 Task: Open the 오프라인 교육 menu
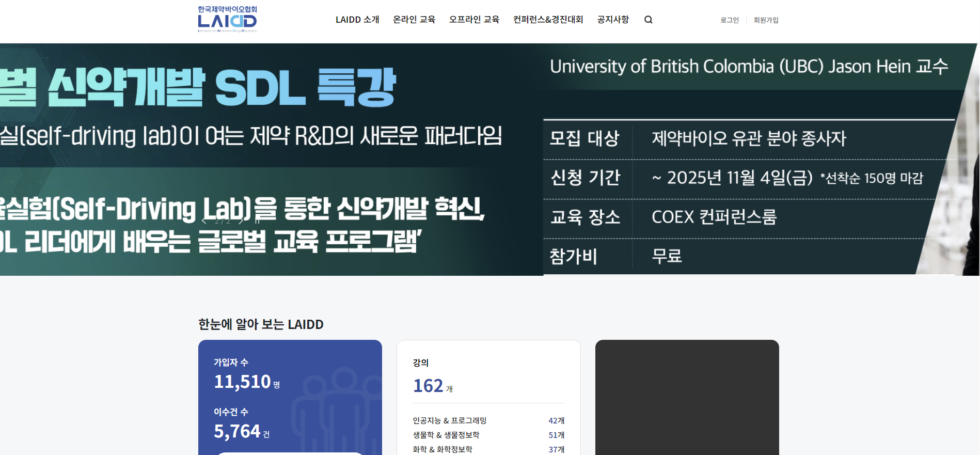[474, 20]
